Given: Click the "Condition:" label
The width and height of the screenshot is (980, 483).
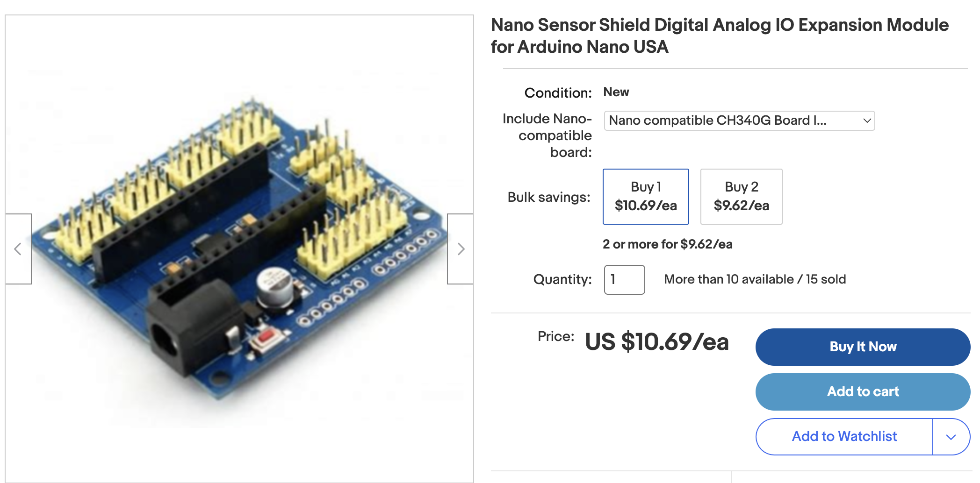Looking at the screenshot, I should tap(558, 93).
